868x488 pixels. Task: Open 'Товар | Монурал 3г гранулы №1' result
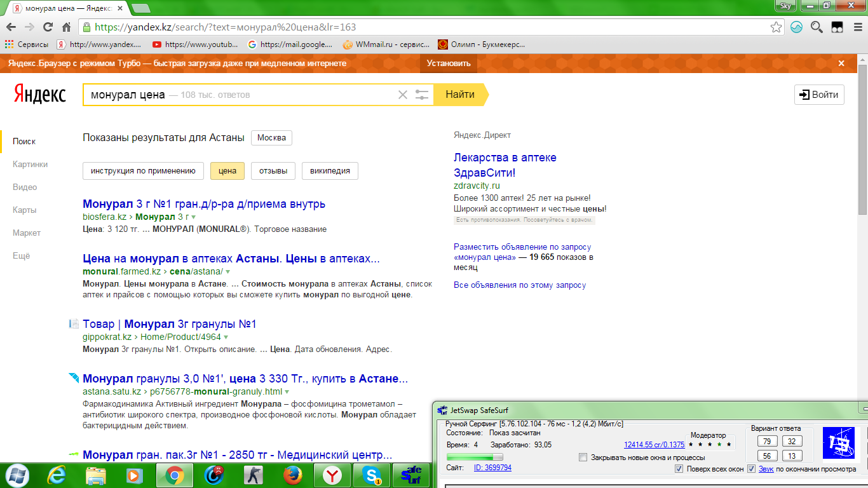[170, 324]
